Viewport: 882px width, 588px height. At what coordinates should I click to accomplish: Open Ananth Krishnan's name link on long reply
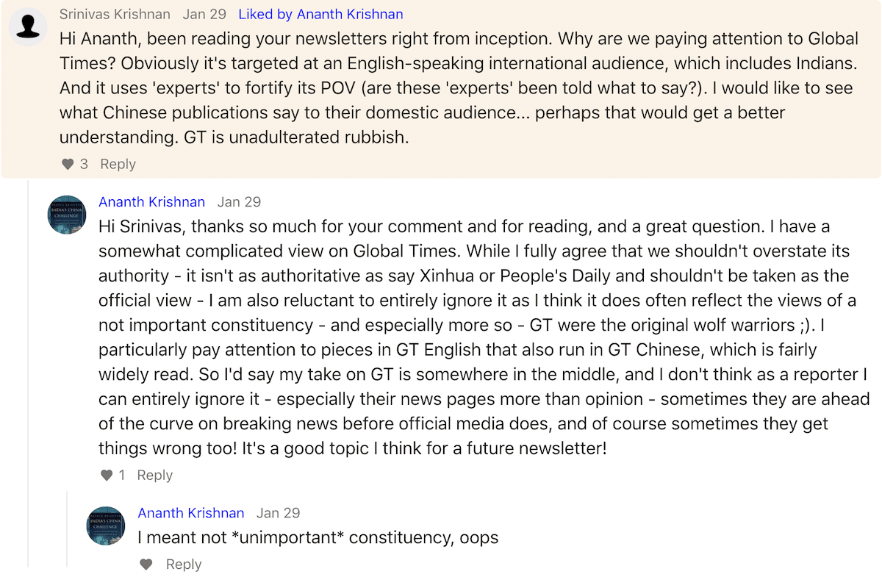point(151,202)
